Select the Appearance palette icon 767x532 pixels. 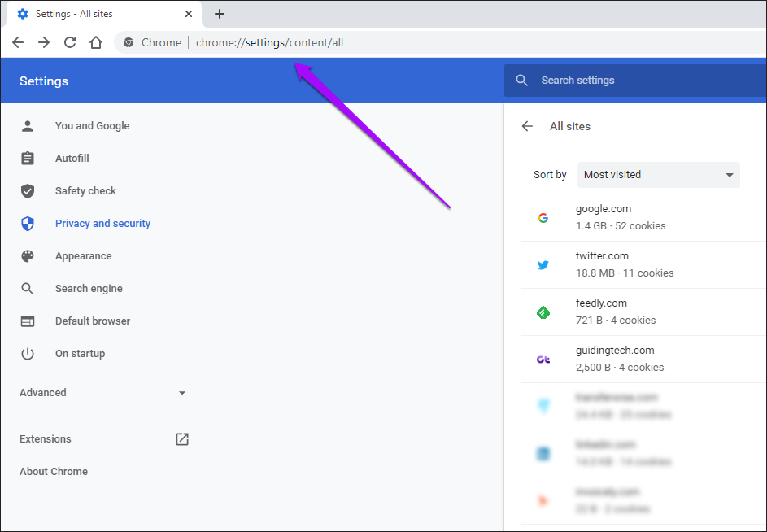click(x=28, y=255)
